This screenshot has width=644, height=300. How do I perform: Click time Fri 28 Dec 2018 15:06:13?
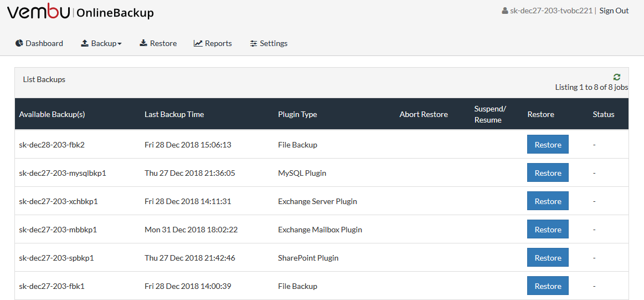188,145
